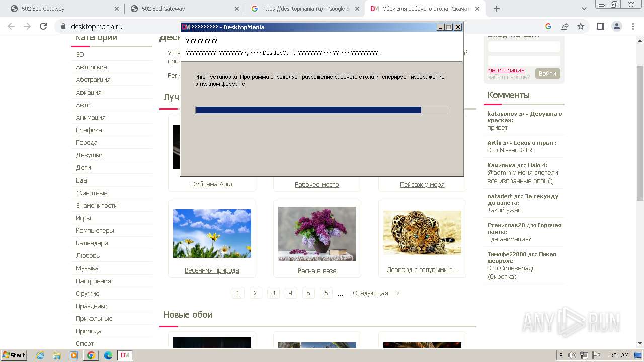Go to pagination page 4
Viewport: 644px width, 362px height.
point(291,293)
